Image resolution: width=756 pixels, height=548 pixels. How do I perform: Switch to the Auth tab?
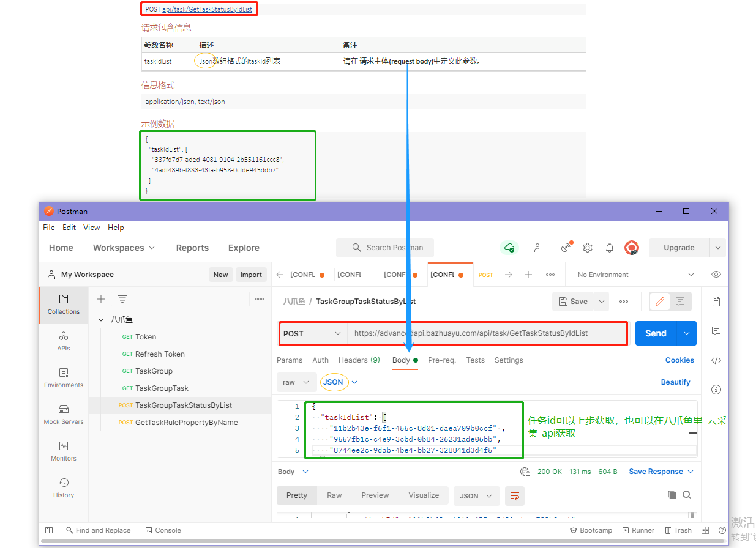click(321, 360)
